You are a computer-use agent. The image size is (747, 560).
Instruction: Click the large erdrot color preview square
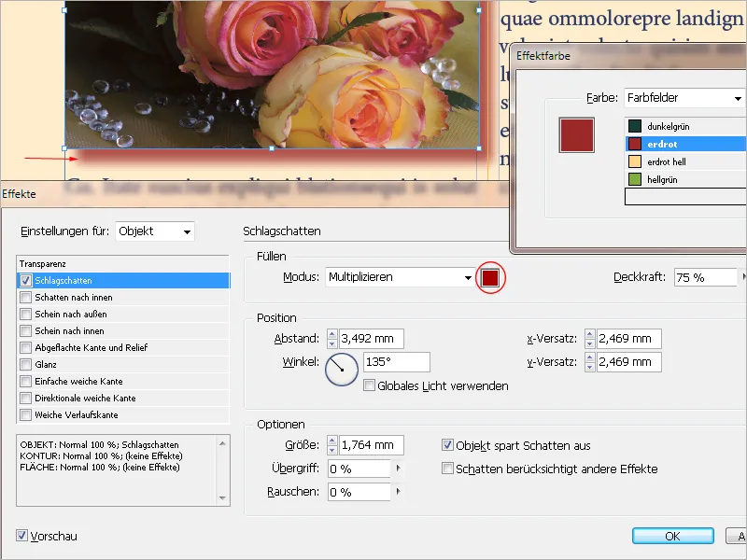(x=577, y=135)
